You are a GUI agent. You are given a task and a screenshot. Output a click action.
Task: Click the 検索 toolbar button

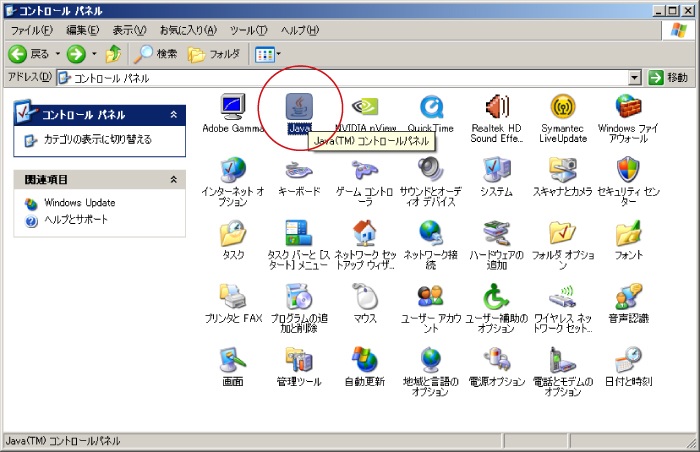156,53
